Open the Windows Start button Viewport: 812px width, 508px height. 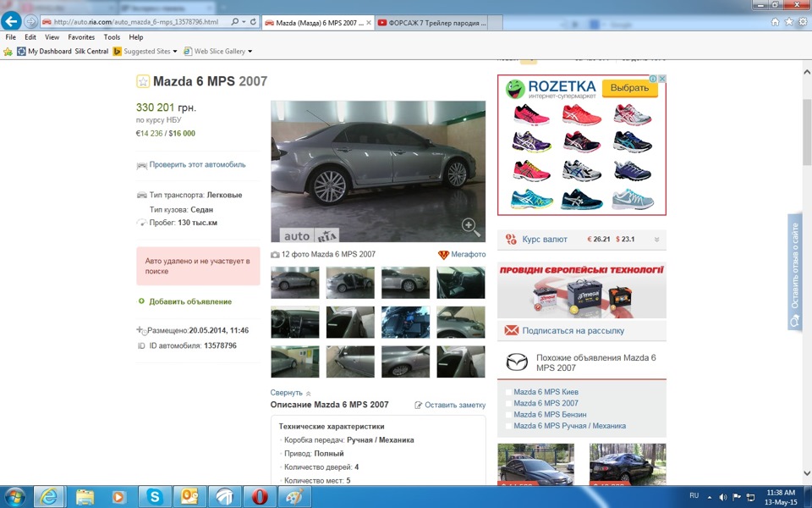click(x=15, y=497)
